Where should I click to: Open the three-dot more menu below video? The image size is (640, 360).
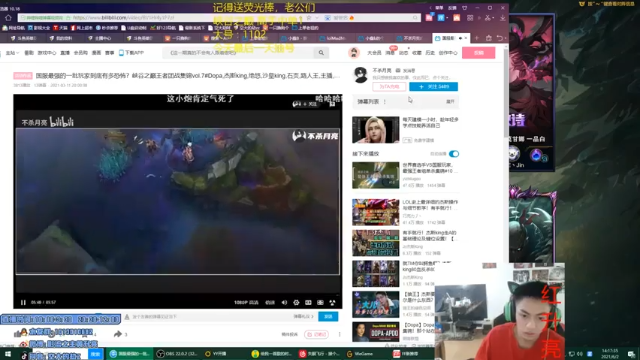point(340,334)
